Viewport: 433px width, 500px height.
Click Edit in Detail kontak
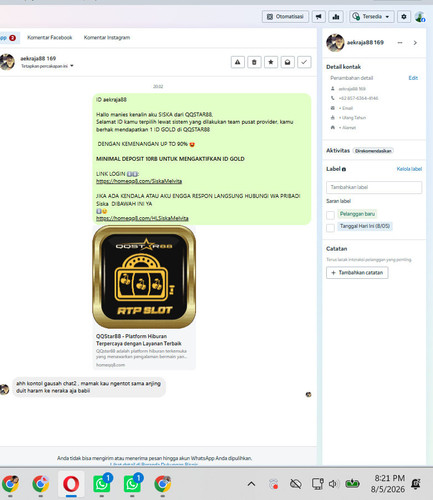pyautogui.click(x=413, y=78)
